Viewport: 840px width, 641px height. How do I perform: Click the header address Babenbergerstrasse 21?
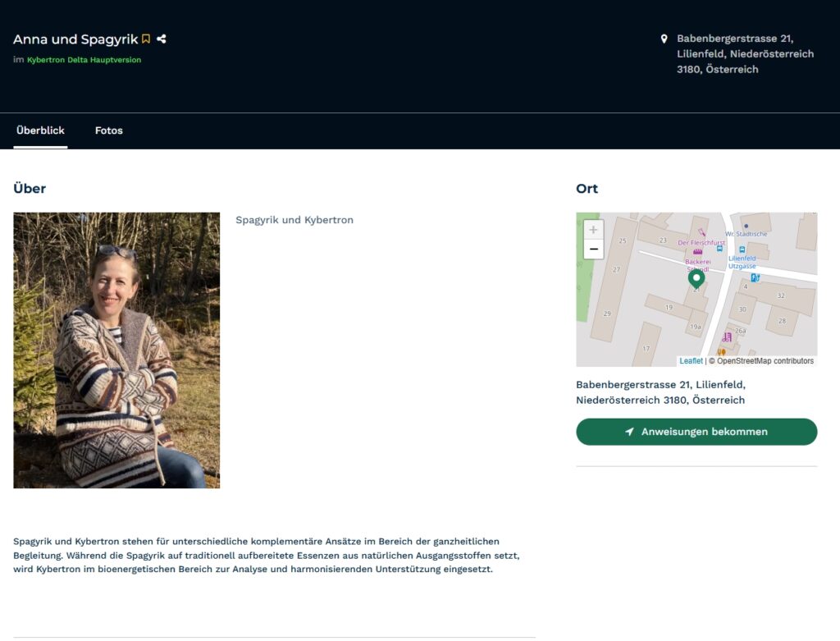(745, 53)
